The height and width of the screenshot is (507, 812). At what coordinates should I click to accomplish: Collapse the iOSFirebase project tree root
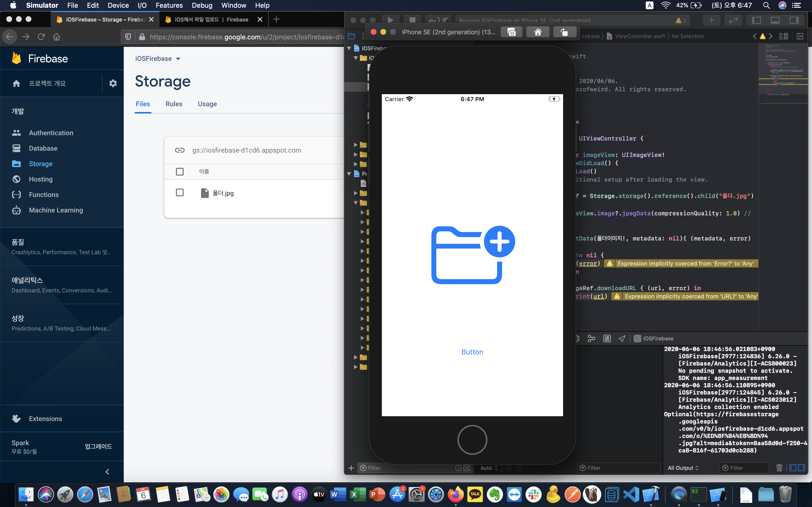click(x=349, y=48)
